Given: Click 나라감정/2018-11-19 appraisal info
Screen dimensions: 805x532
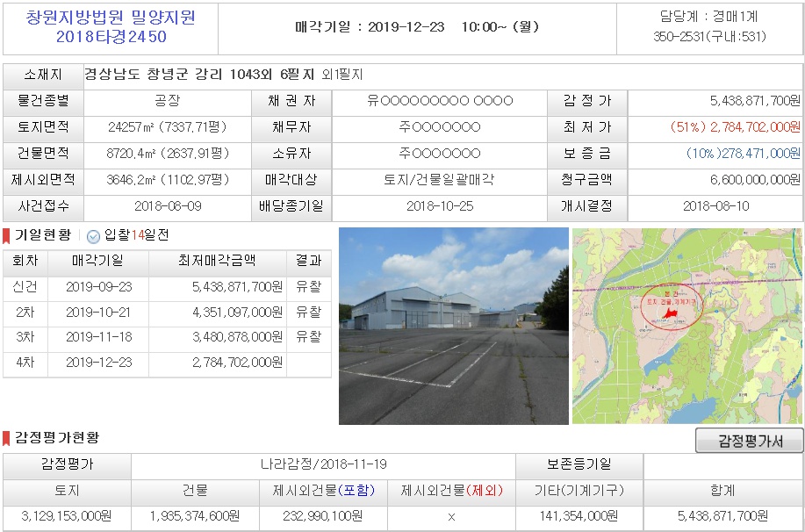Looking at the screenshot, I should (x=323, y=464).
